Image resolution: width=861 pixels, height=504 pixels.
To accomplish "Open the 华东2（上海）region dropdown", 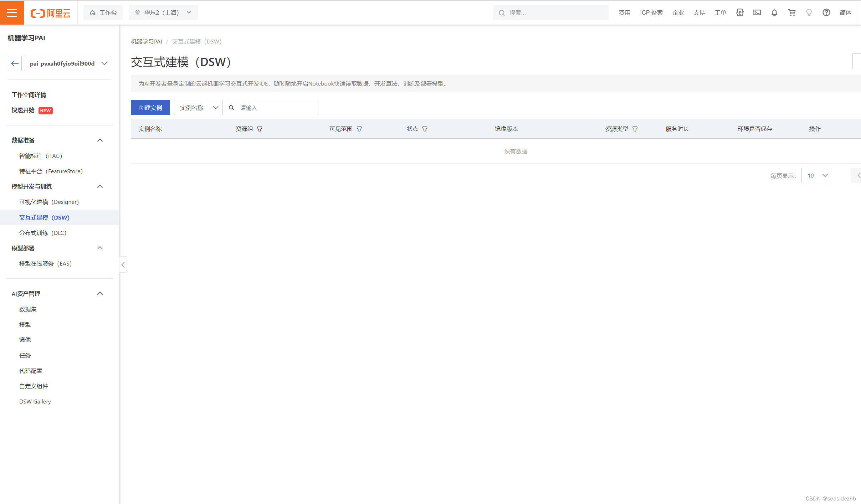I will click(x=163, y=13).
